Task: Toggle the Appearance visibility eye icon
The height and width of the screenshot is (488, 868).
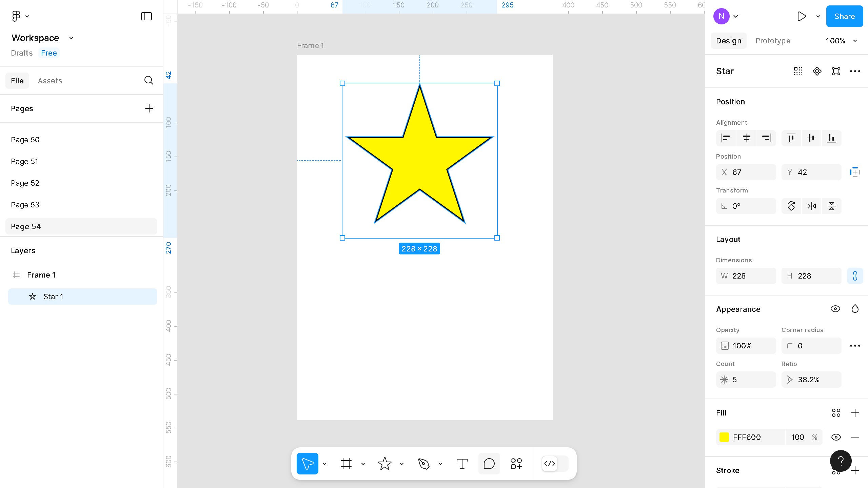Action: [835, 309]
